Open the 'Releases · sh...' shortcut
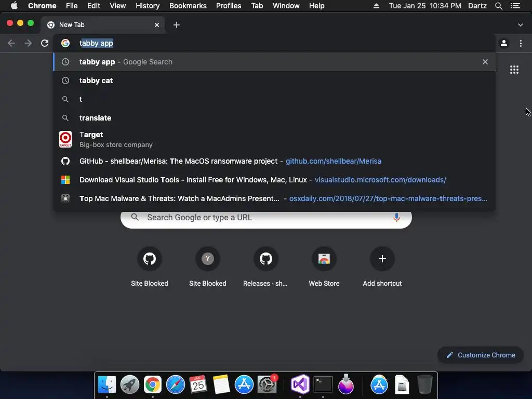The image size is (532, 399). coord(265,267)
